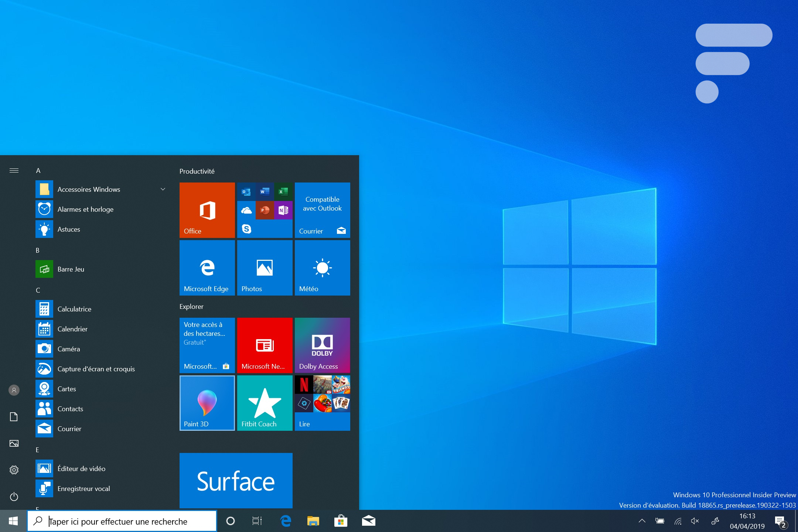Open the Paint 3D tile
This screenshot has width=798, height=532.
207,403
